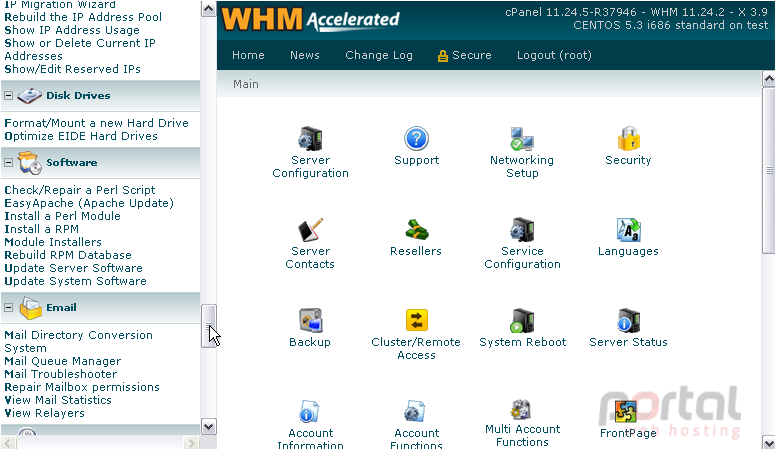Click the Disk Drives section icon
This screenshot has width=776, height=450.
point(30,96)
